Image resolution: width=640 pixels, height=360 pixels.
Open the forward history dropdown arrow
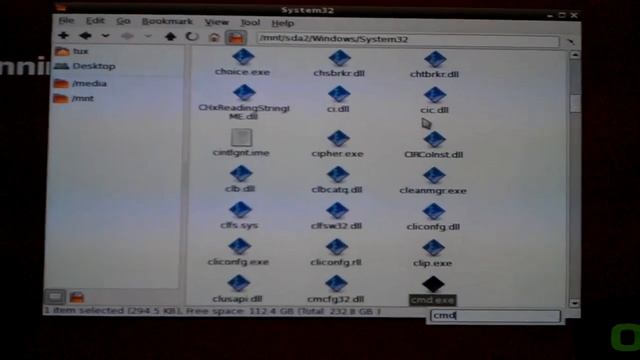coord(148,36)
